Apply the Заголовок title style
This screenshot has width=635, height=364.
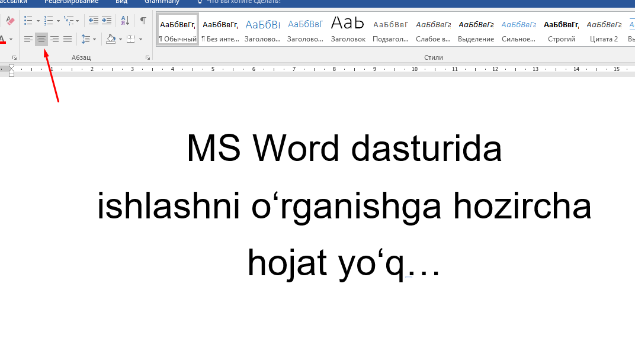click(x=348, y=30)
